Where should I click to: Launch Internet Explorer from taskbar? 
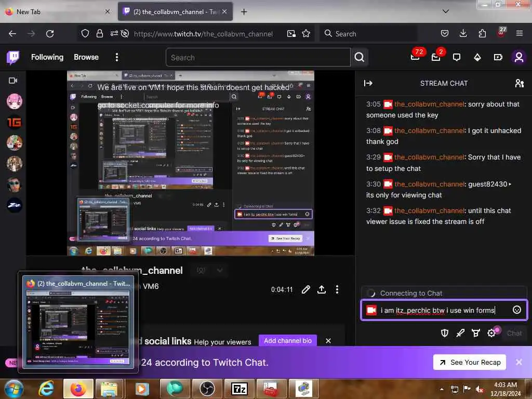[46, 389]
